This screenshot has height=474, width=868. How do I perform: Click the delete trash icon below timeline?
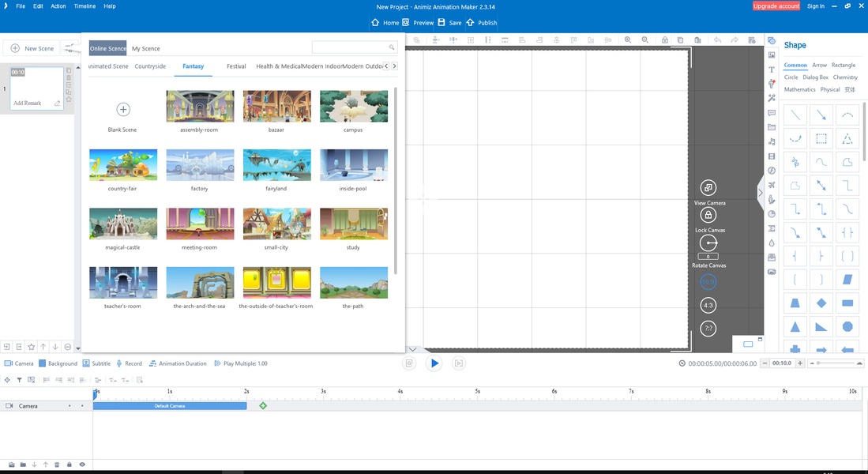(57, 465)
